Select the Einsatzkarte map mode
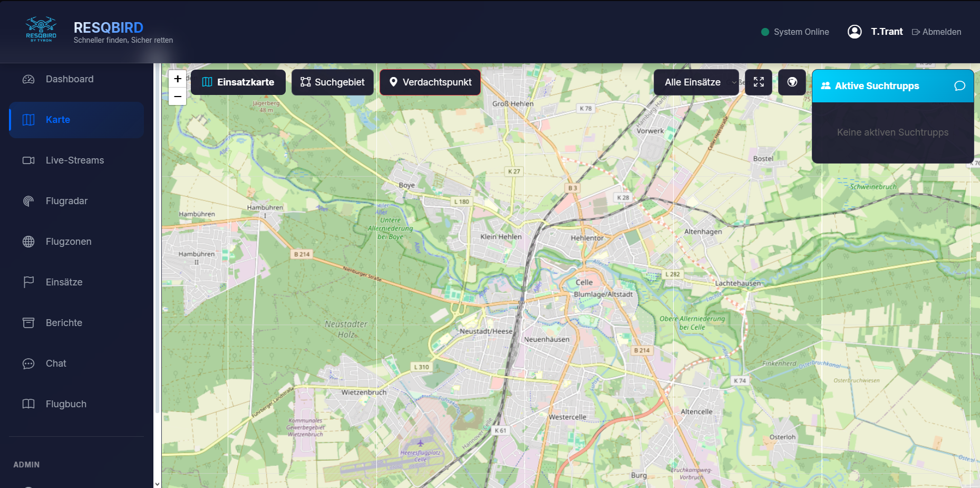This screenshot has width=980, height=488. pyautogui.click(x=238, y=82)
